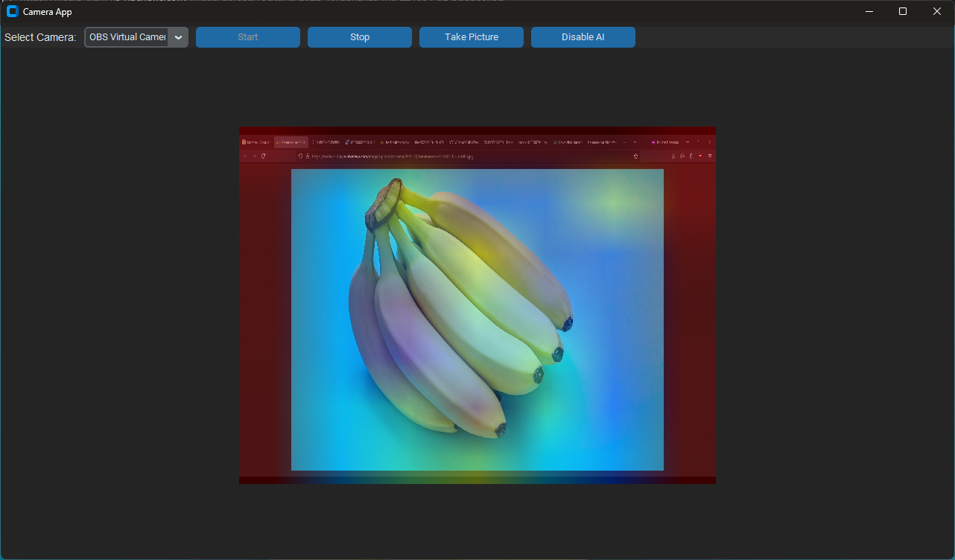The width and height of the screenshot is (955, 560).
Task: Maximize the Camera App window
Action: coord(903,11)
